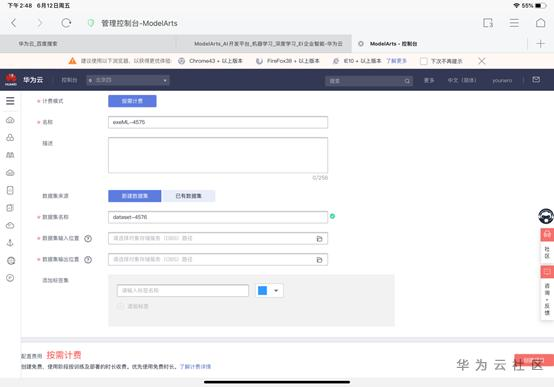
Task: Click the anchor icon in the sidebar
Action: [x=10, y=243]
